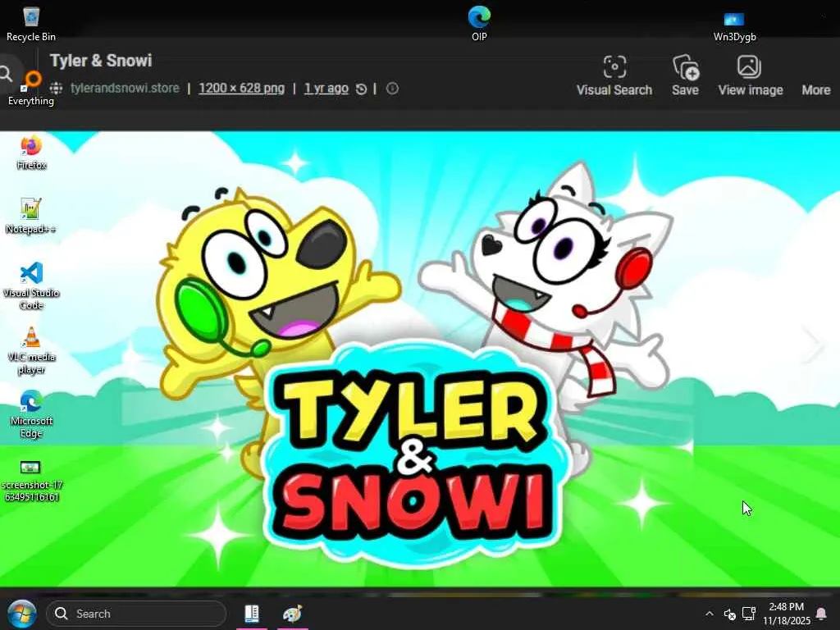840x630 pixels.
Task: Open the notebook app taskbar icon
Action: (x=252, y=614)
